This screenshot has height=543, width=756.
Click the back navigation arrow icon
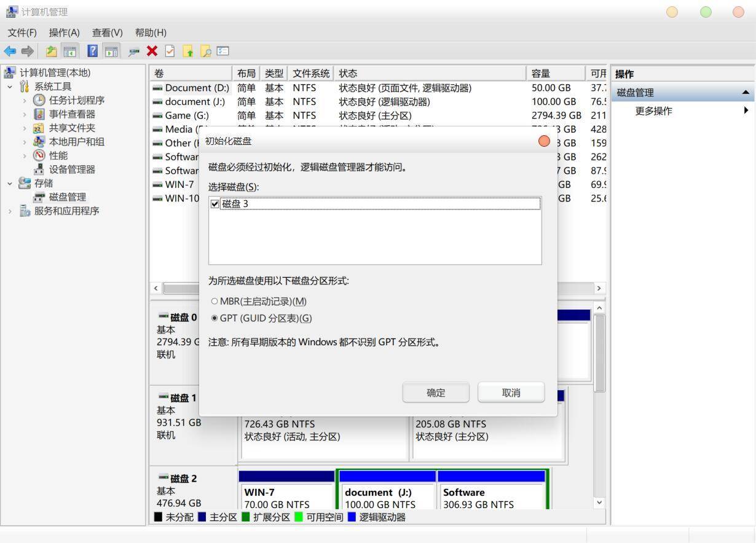(10, 51)
